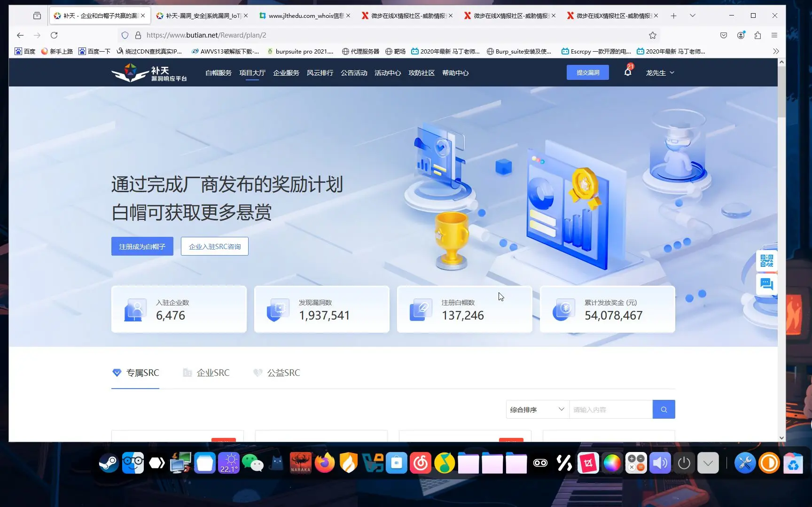
Task: Open the 风云排行 navigation menu item
Action: [320, 73]
